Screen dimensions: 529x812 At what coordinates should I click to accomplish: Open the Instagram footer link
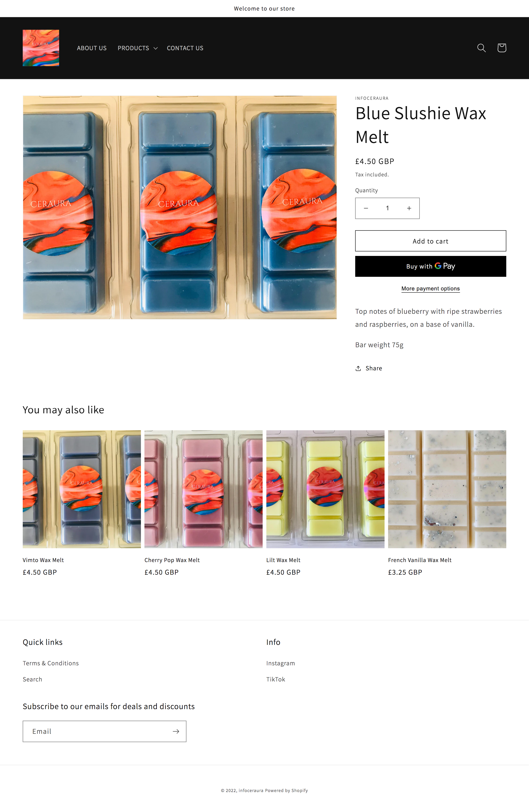click(x=281, y=663)
